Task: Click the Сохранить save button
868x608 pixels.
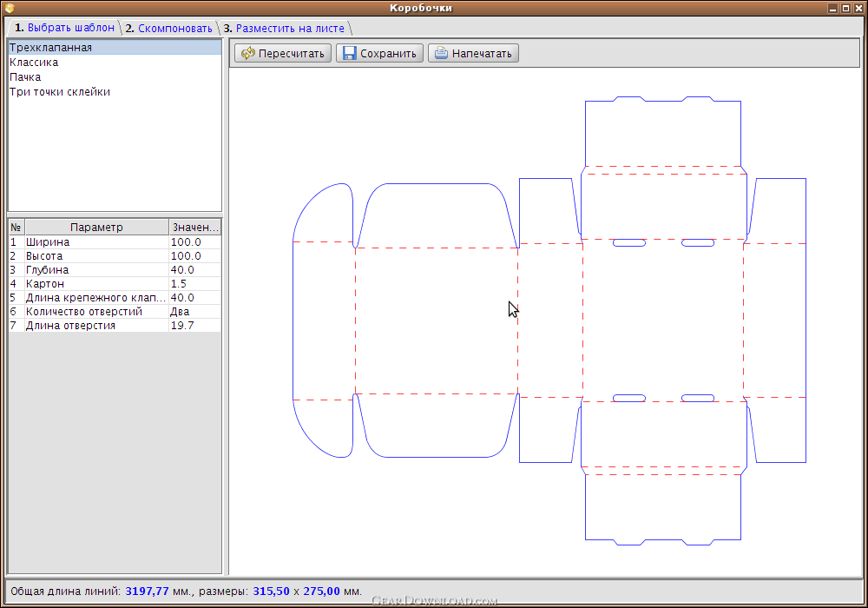Action: (x=379, y=53)
